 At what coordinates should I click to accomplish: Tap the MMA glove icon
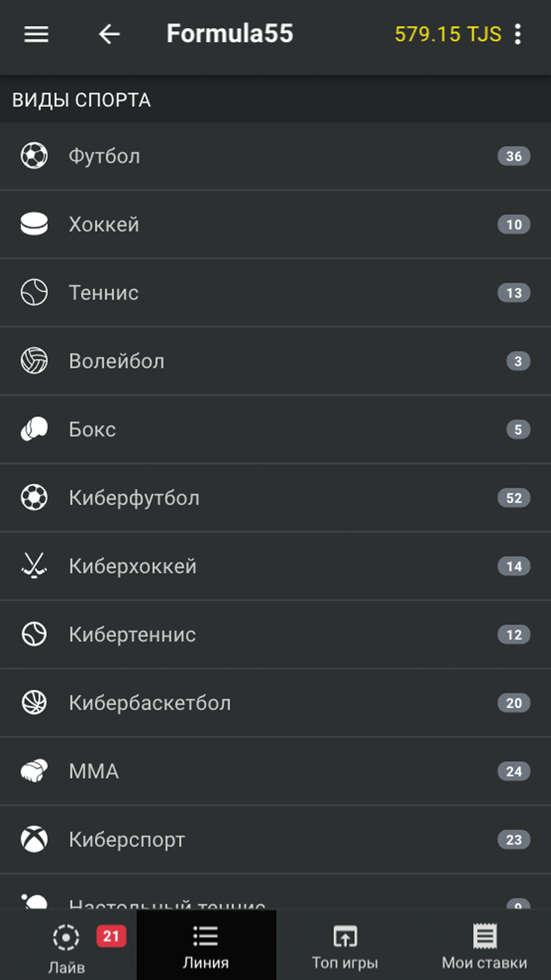(34, 771)
